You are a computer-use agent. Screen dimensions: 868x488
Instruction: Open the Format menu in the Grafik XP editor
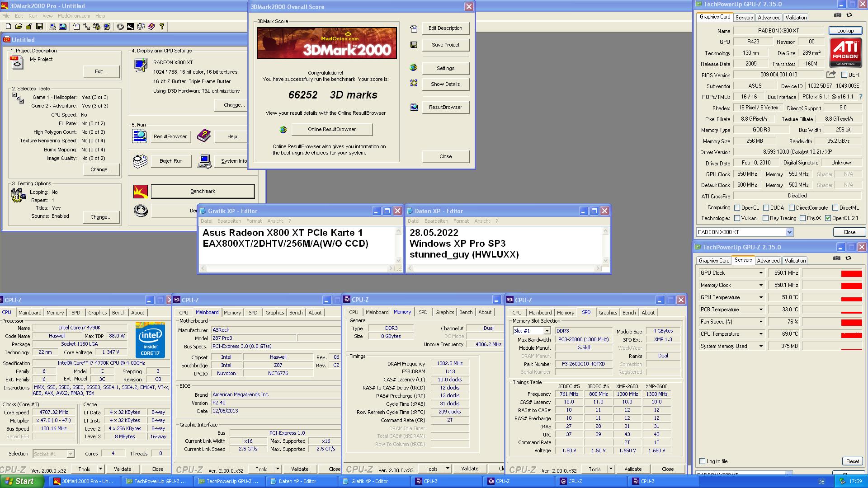(x=254, y=221)
